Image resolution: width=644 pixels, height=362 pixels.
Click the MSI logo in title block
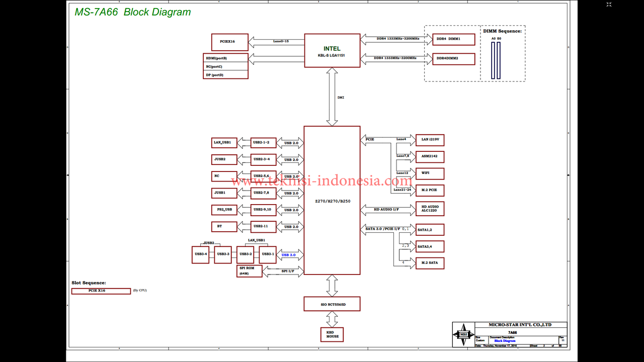(463, 334)
